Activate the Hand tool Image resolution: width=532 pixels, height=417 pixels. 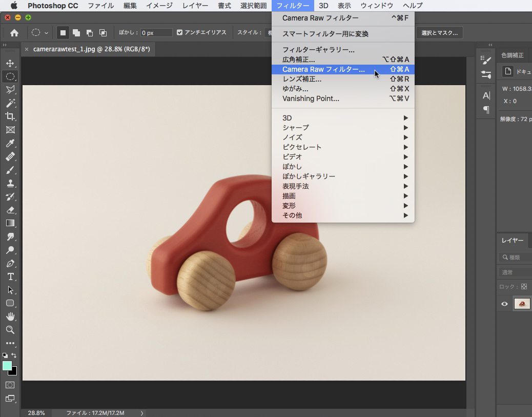pyautogui.click(x=10, y=316)
